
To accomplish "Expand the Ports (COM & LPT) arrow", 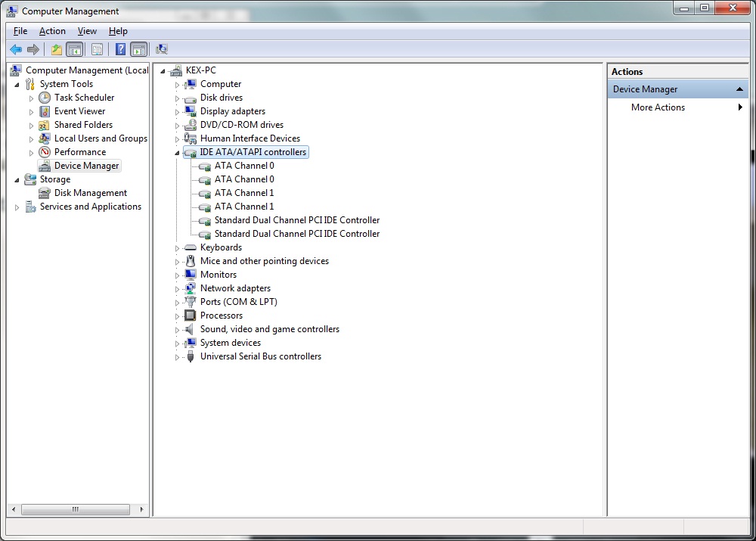I will pyautogui.click(x=177, y=303).
